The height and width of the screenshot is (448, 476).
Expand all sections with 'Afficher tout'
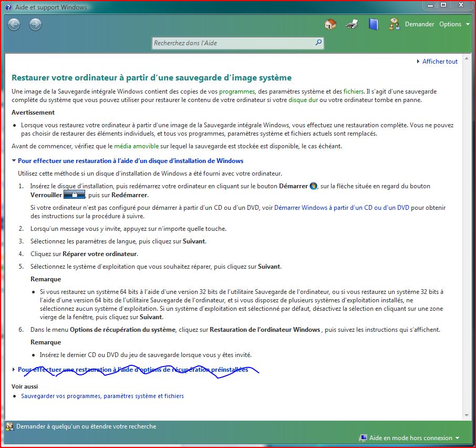click(439, 62)
